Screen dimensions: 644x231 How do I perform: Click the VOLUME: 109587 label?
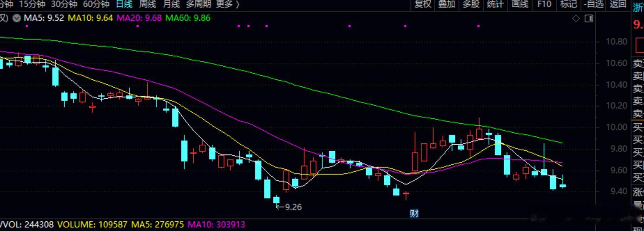92,225
